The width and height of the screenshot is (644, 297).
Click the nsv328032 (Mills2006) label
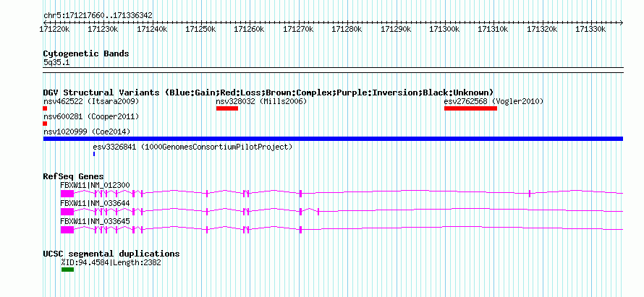click(x=262, y=101)
